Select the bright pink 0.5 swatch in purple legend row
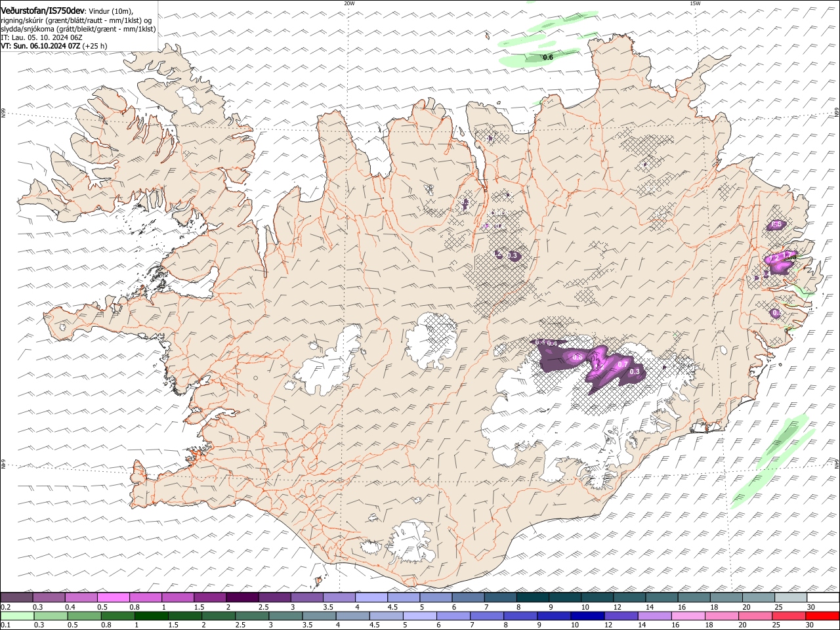The height and width of the screenshot is (630, 840). [113, 598]
